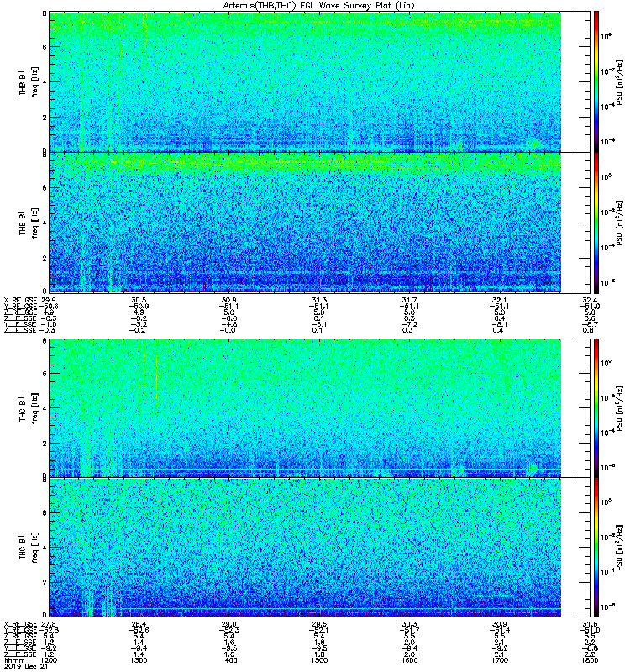
Task: Click the 'X_RE_GSE' row label under the THC panels
Action: click(20, 624)
